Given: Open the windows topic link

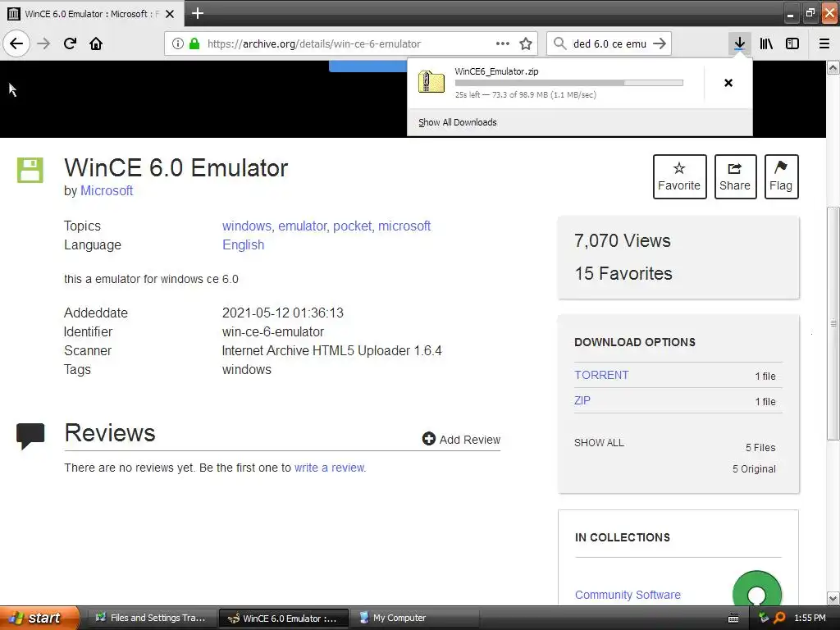Looking at the screenshot, I should pyautogui.click(x=248, y=226).
